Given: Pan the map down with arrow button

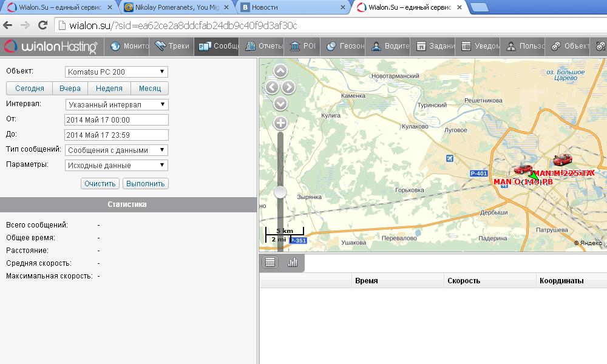Looking at the screenshot, I should (x=280, y=103).
